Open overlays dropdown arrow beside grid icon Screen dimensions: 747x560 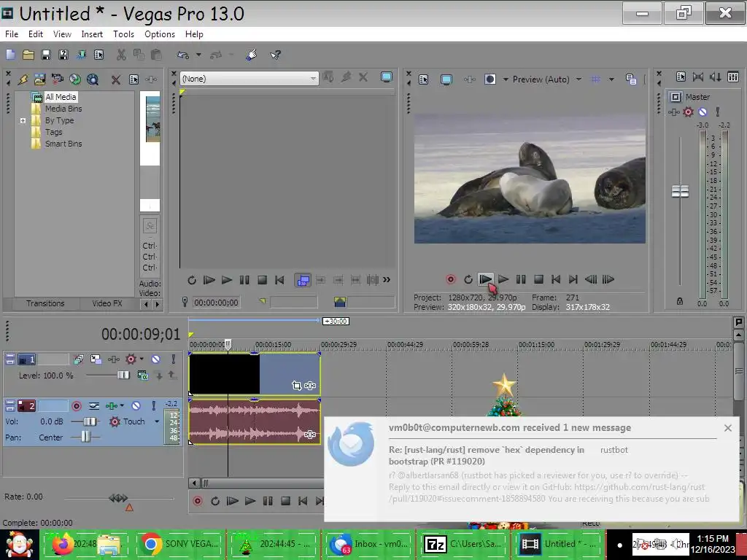point(611,79)
